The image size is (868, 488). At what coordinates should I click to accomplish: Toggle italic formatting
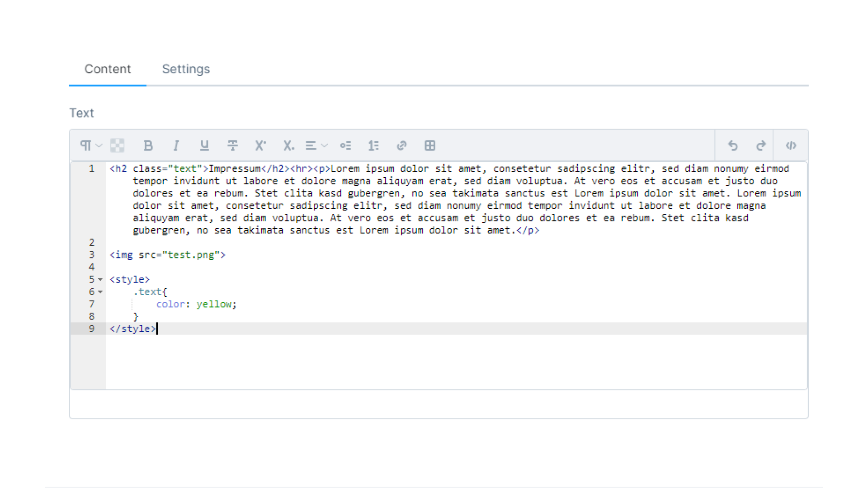coord(176,145)
